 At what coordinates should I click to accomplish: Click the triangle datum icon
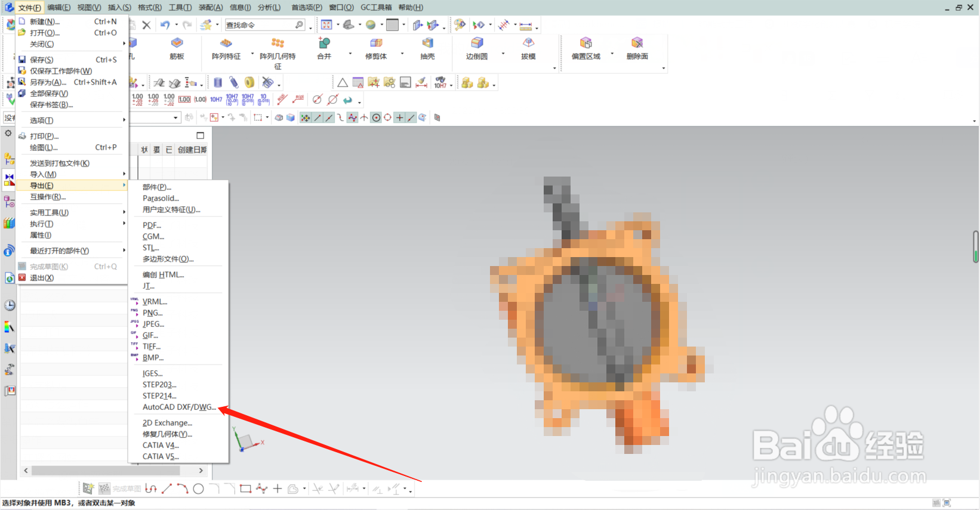pos(343,82)
